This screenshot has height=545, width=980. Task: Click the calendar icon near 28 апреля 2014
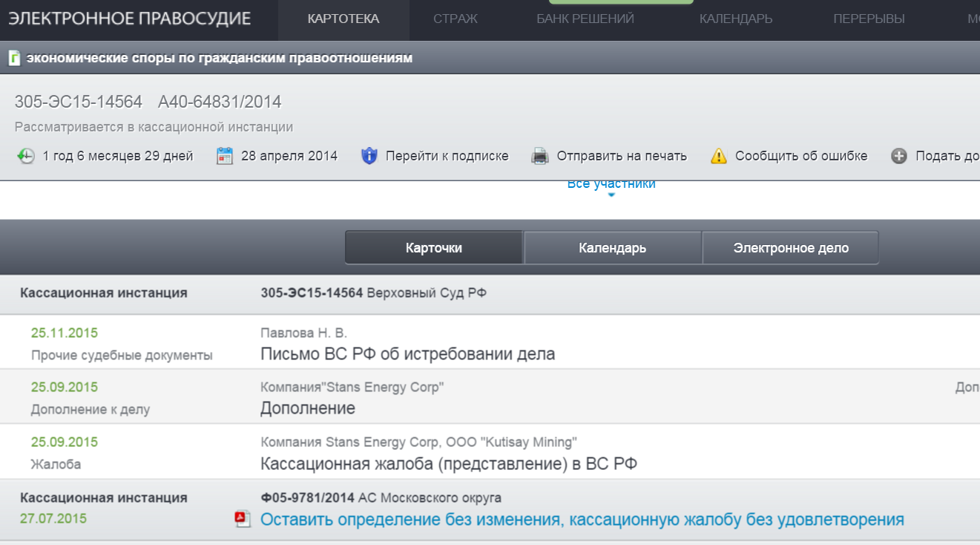click(225, 156)
